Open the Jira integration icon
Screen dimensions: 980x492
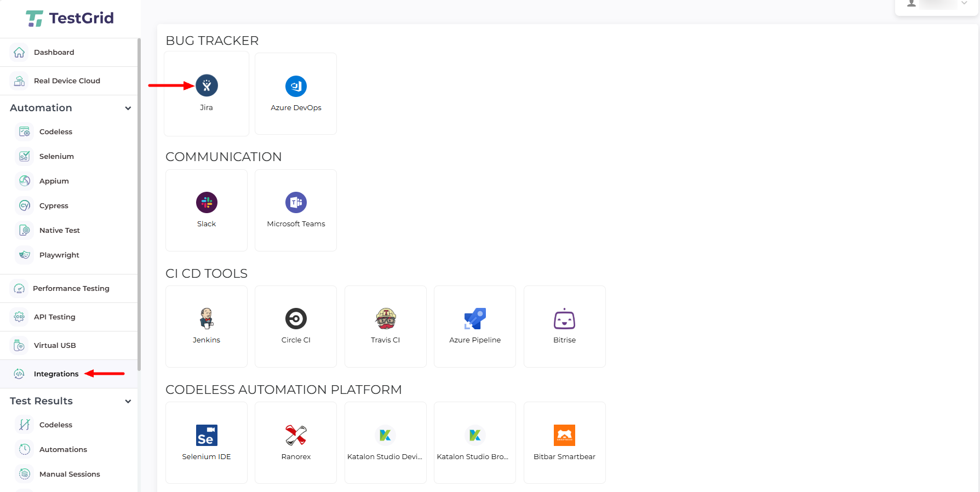tap(207, 85)
